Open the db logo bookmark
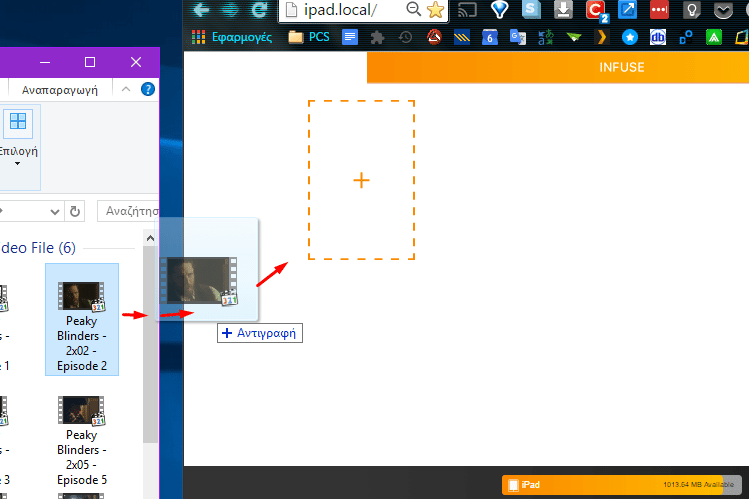Screen dimensions: 749x499 pos(658,37)
